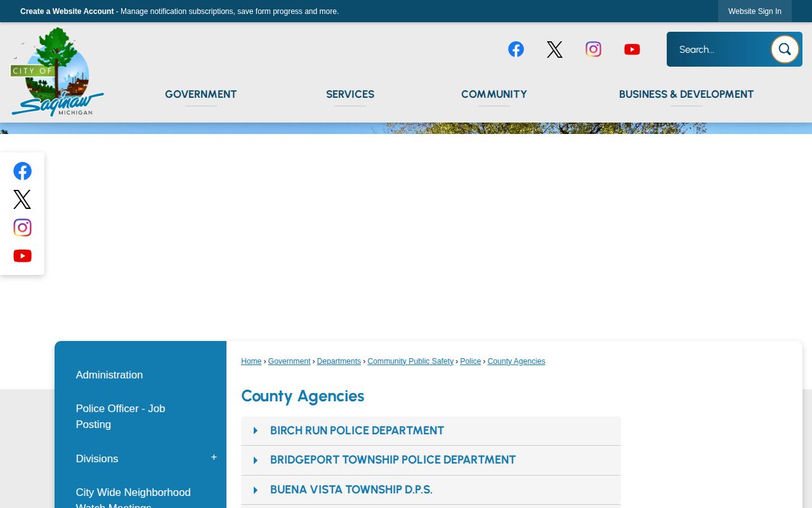
Task: Click the County Agencies page heading
Action: [x=303, y=396]
